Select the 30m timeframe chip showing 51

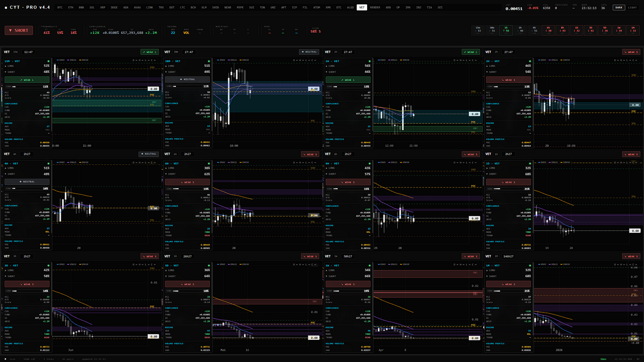(492, 30)
